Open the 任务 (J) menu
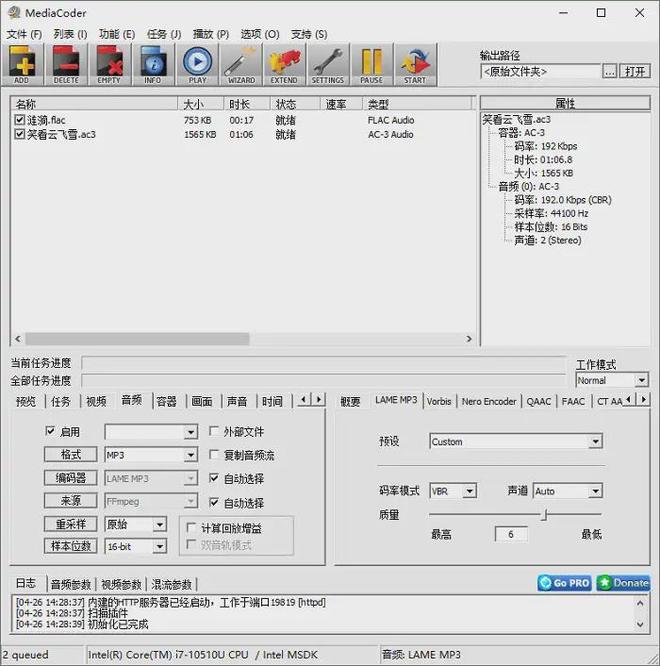 coord(164,34)
